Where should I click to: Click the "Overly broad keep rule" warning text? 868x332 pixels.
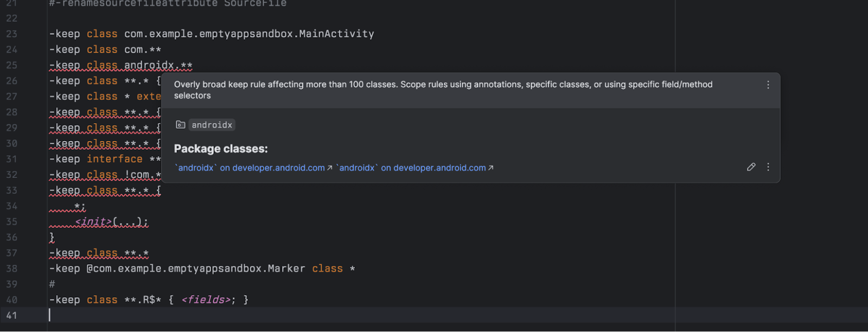(x=443, y=90)
